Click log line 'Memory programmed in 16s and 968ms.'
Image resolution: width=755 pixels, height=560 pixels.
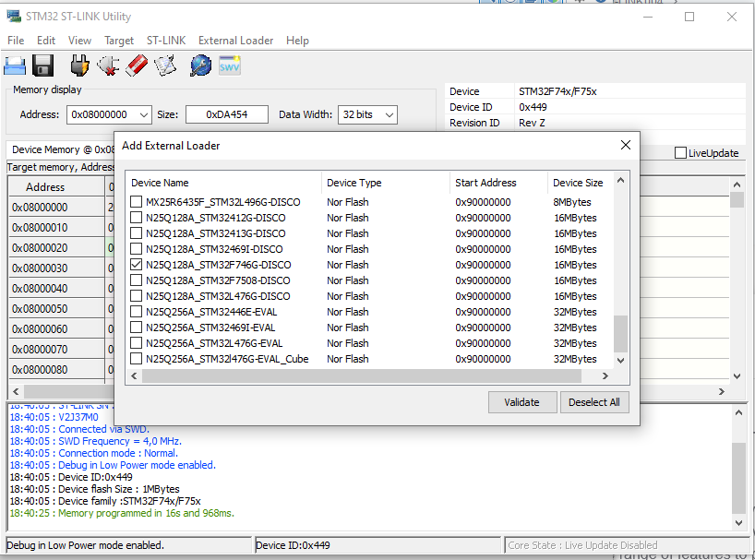tap(146, 513)
